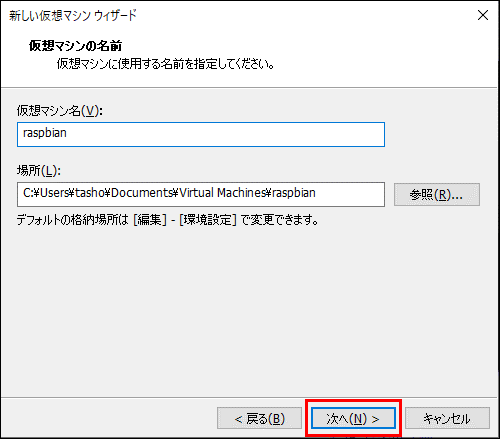Click the 次へ(N) > button
Image resolution: width=500 pixels, height=439 pixels.
[353, 418]
